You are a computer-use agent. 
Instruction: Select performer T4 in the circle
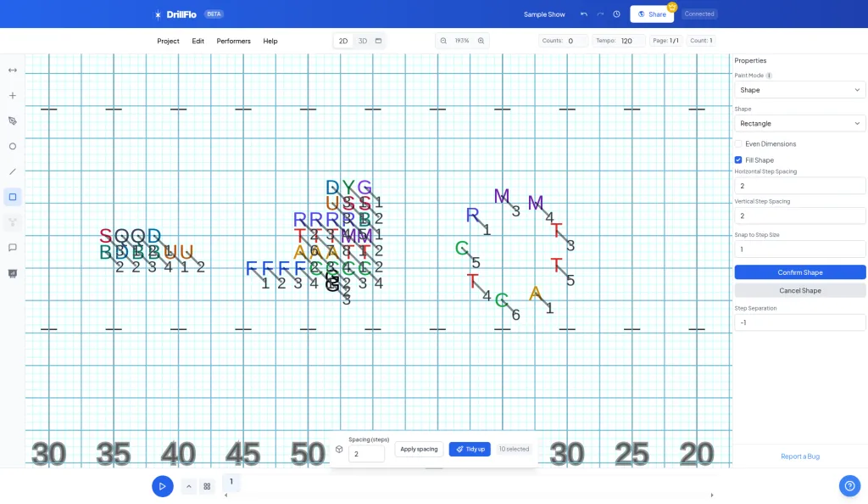pyautogui.click(x=472, y=282)
